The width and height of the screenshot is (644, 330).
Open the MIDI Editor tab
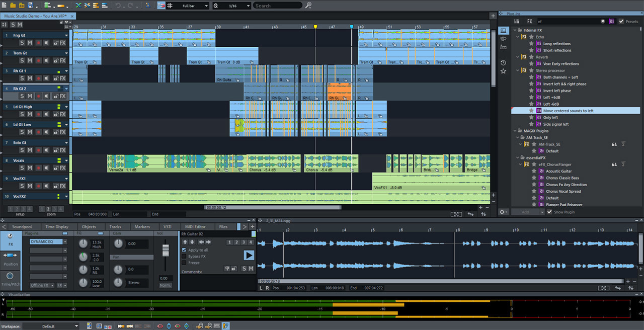195,227
